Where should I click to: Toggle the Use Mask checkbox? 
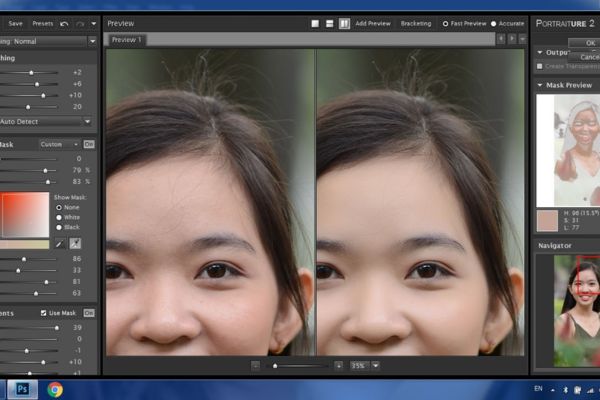pos(43,313)
